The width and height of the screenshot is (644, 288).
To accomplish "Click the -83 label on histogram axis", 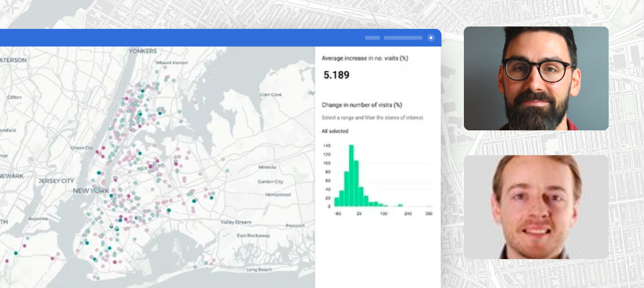I will click(x=338, y=214).
